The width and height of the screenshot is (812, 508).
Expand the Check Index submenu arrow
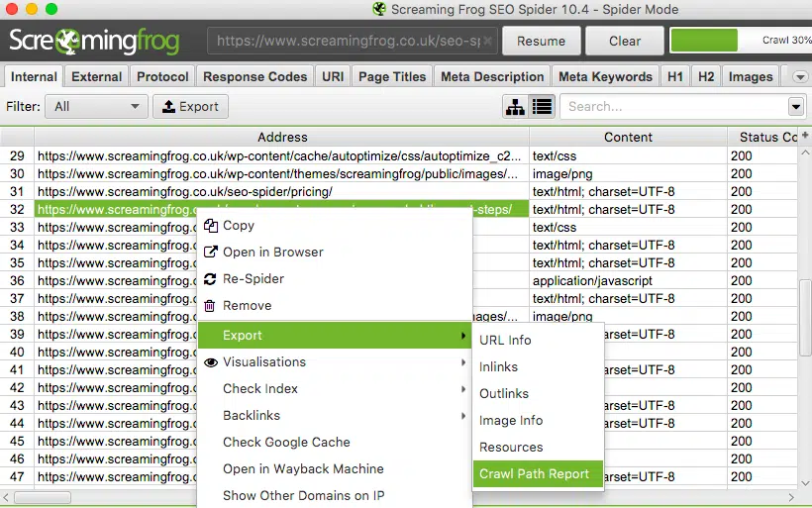[463, 389]
